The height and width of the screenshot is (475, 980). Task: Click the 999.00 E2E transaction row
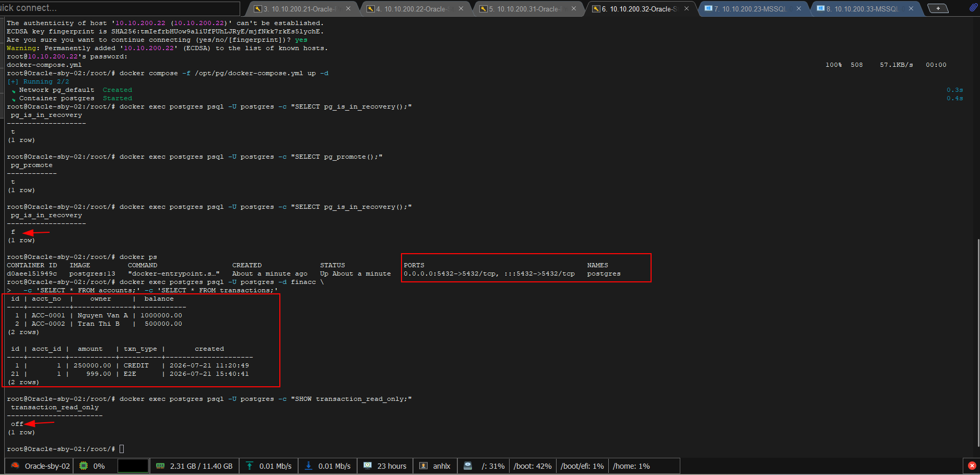click(x=130, y=374)
